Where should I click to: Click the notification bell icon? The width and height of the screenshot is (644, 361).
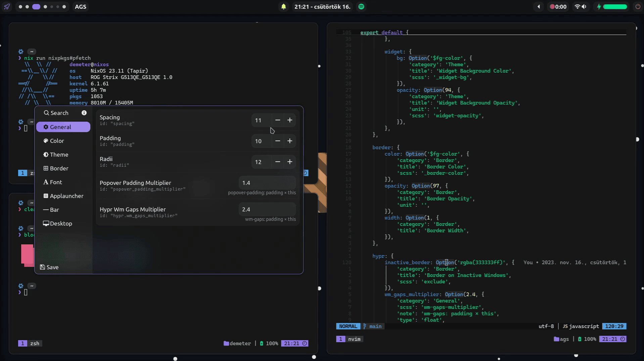(x=284, y=7)
